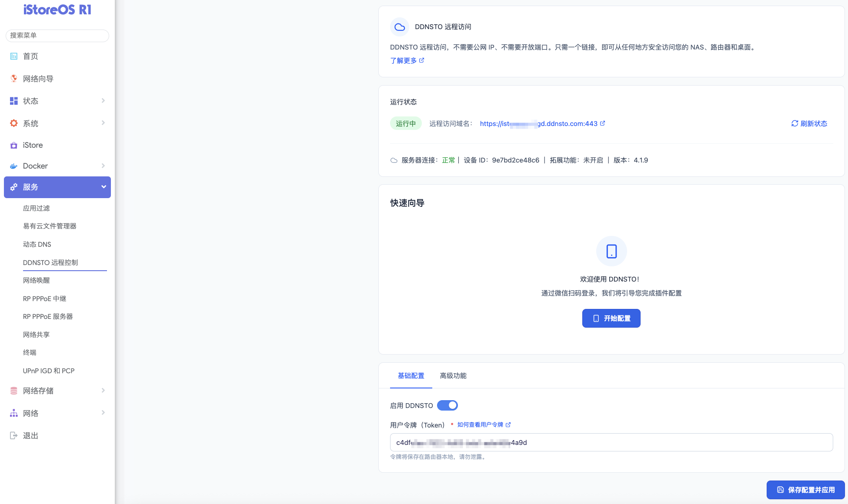This screenshot has width=848, height=504.
Task: Switch to 高级功能 tab
Action: pos(453,375)
